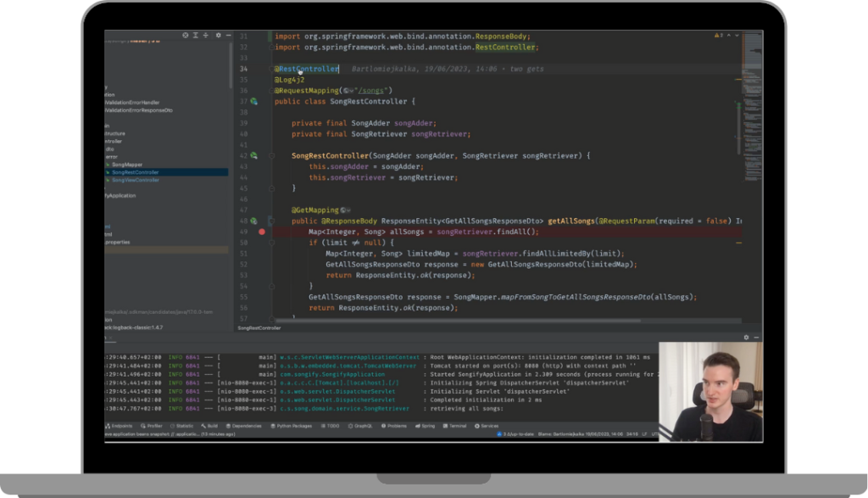Open the Python Packages tool window

[292, 426]
